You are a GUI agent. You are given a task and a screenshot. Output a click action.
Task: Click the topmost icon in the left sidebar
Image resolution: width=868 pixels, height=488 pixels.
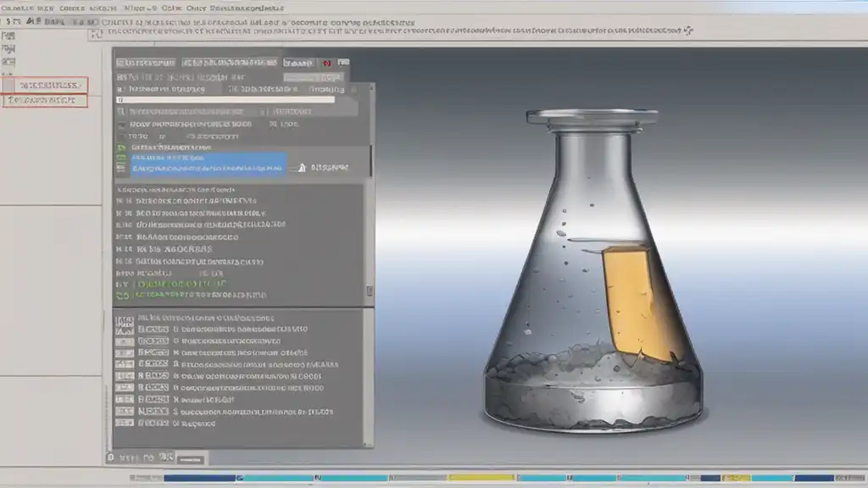[x=8, y=36]
